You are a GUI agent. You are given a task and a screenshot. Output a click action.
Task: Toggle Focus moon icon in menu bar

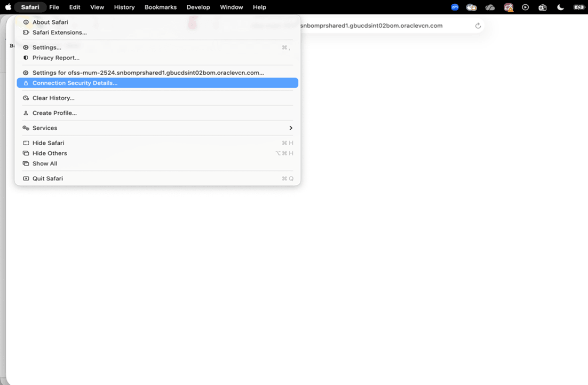point(560,7)
